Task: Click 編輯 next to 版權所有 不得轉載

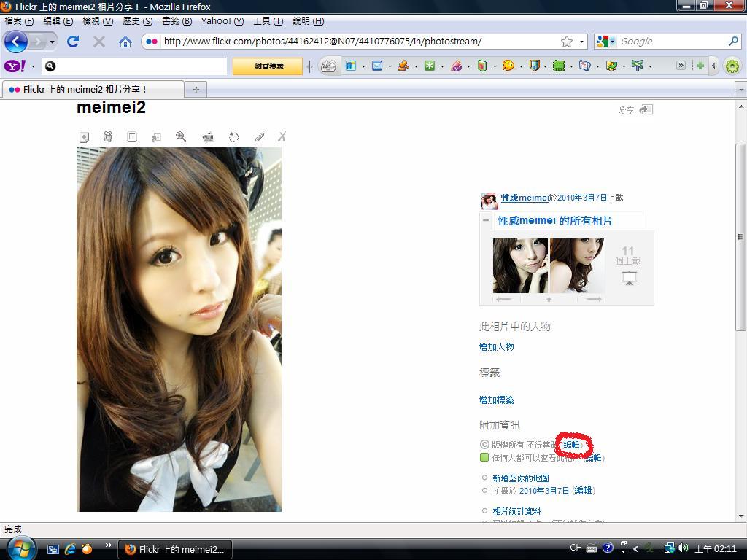Action: click(572, 444)
